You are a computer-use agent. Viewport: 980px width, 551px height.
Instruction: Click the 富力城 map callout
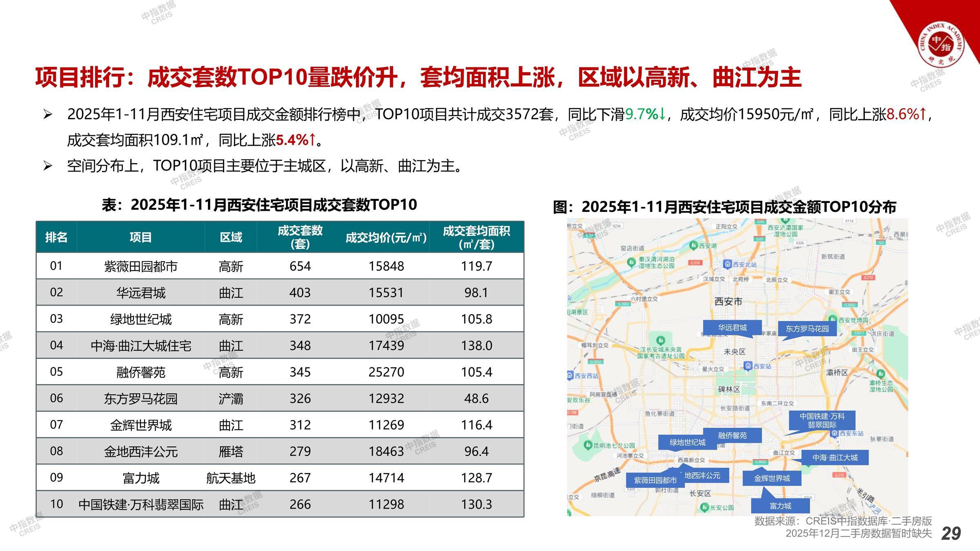pos(780,506)
